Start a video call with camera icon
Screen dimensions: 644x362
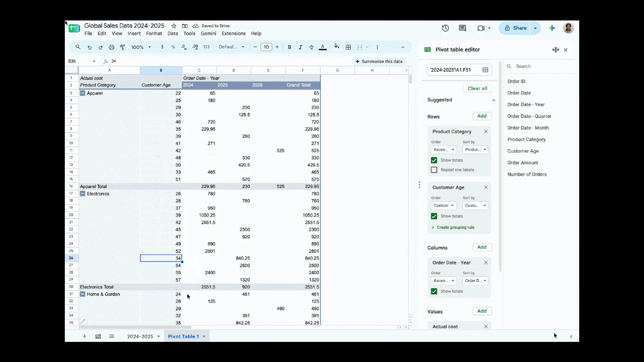coord(481,28)
